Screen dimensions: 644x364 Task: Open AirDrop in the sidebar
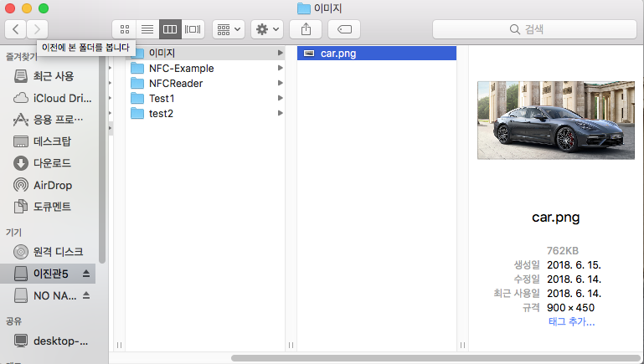[x=52, y=185]
